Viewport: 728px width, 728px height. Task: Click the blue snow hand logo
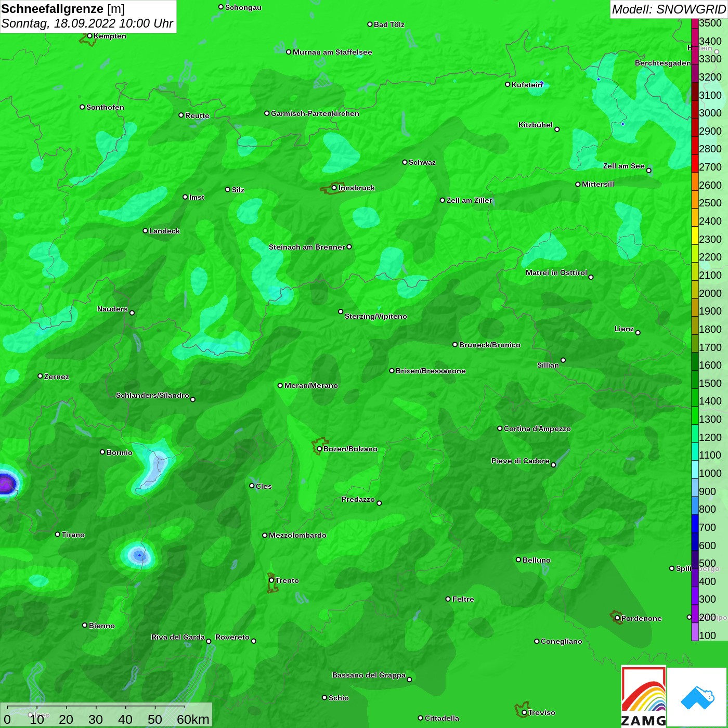[x=697, y=697]
